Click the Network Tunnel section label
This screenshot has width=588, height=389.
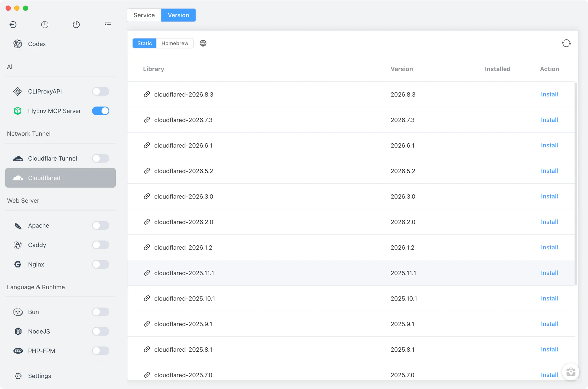[29, 134]
